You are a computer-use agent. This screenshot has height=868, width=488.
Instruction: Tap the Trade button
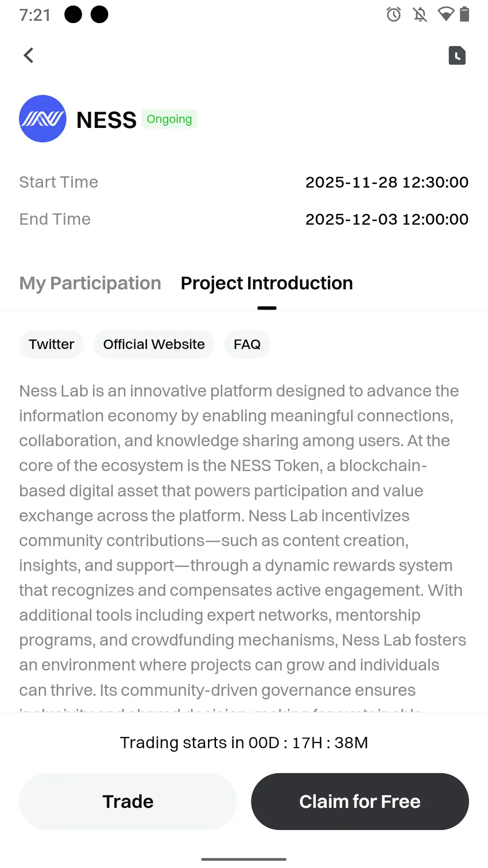[x=128, y=802]
